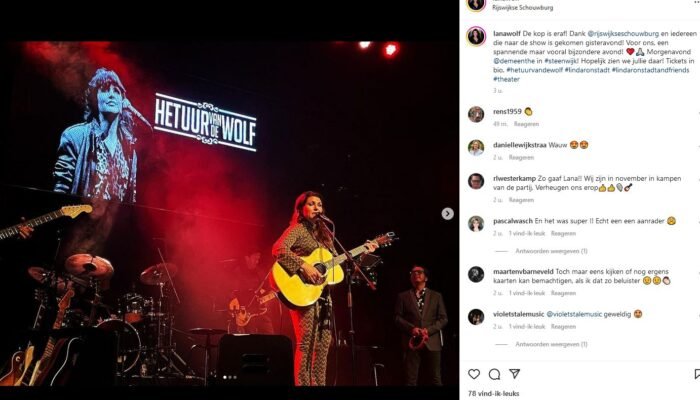Image resolution: width=700 pixels, height=400 pixels.
Task: Save post with the bookmark icon
Action: pos(697,374)
